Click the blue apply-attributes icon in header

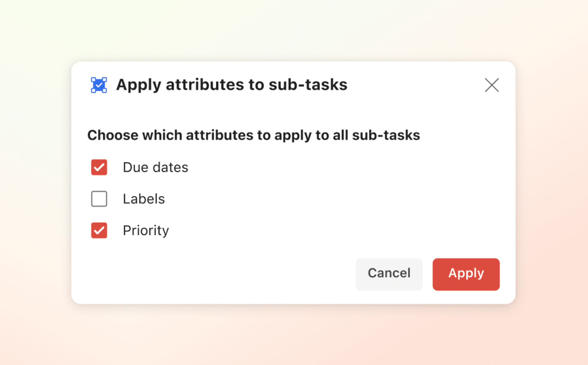pos(99,85)
